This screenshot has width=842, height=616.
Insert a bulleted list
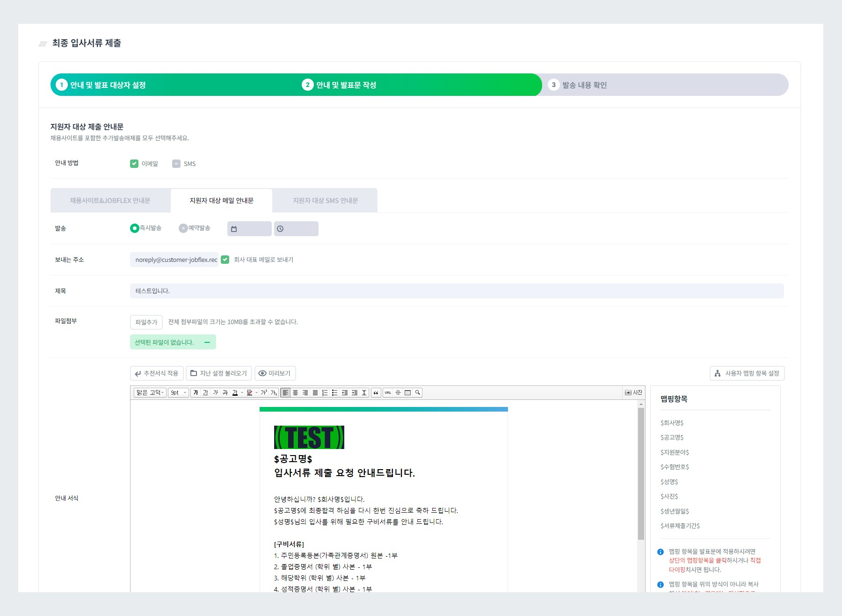(x=335, y=392)
